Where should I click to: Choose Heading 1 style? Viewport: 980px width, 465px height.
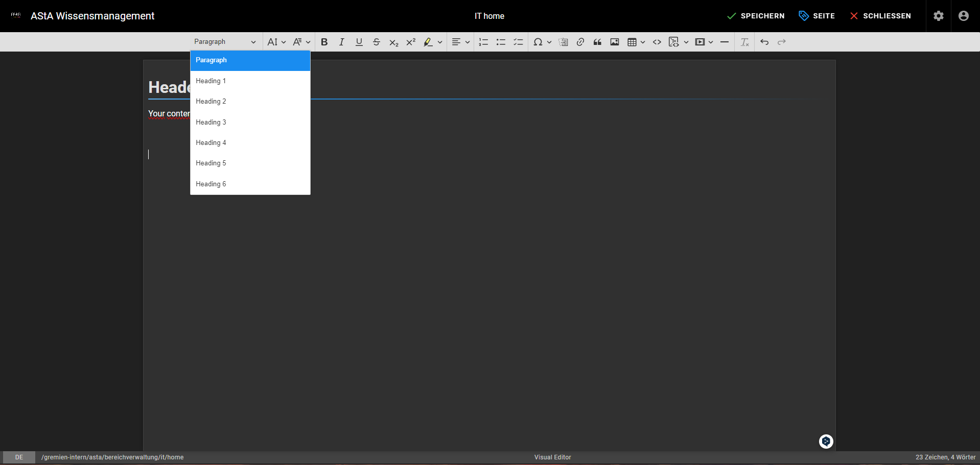[x=250, y=81]
